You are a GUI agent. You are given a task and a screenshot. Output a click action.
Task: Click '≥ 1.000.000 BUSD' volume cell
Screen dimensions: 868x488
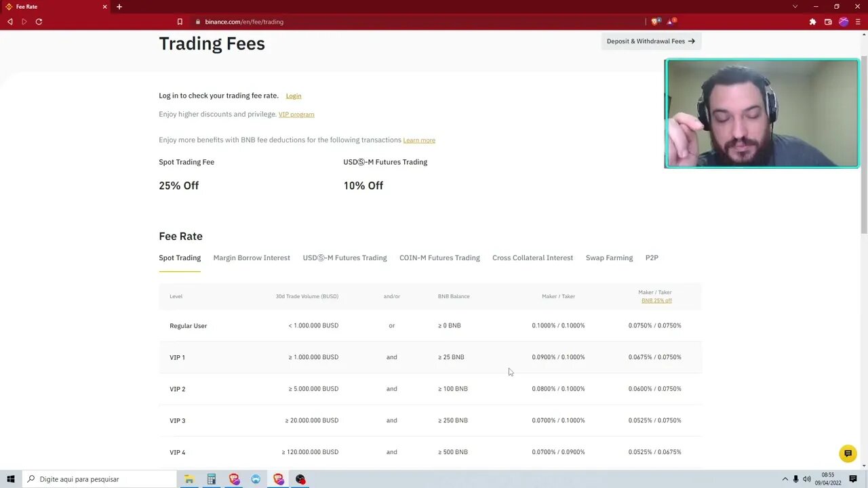tap(313, 357)
